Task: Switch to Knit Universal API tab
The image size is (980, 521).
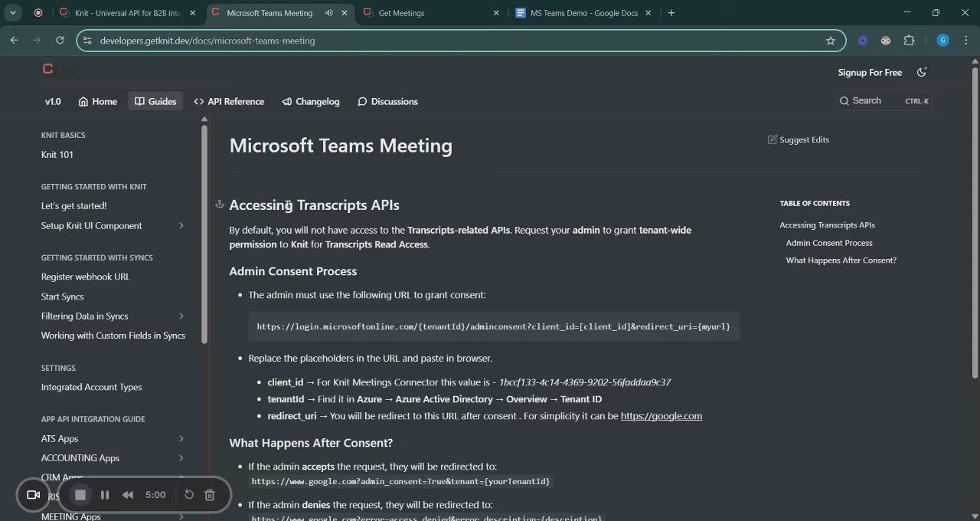Action: (126, 13)
